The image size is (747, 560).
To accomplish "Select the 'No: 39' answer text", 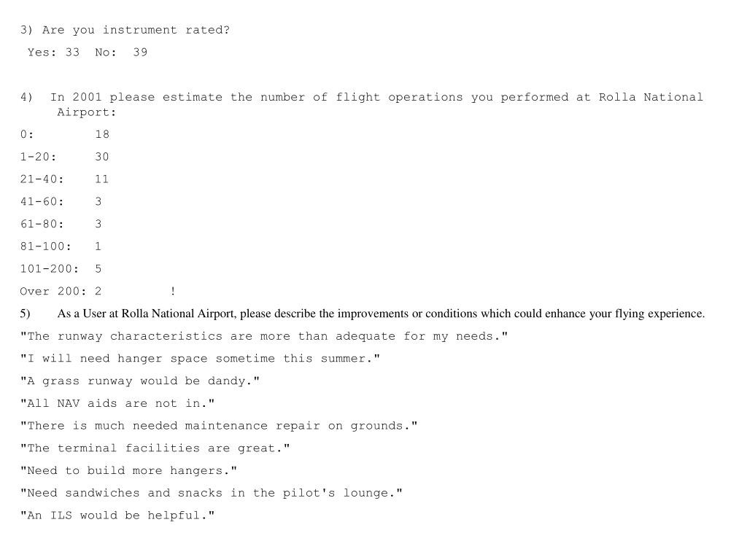I will point(121,52).
